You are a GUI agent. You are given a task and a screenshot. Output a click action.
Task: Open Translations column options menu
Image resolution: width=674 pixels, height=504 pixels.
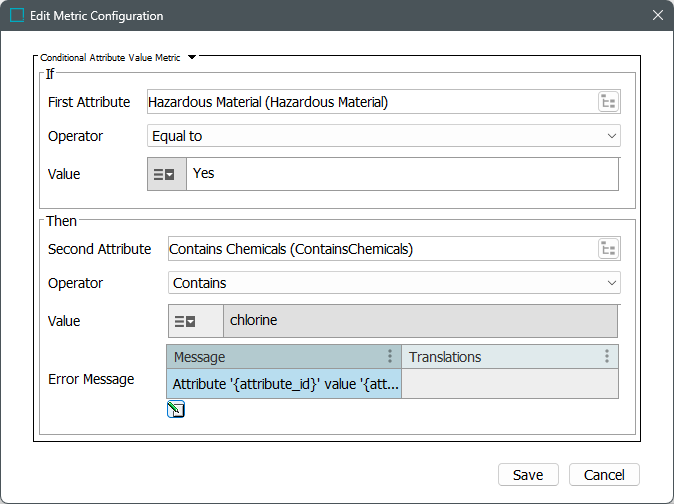606,357
